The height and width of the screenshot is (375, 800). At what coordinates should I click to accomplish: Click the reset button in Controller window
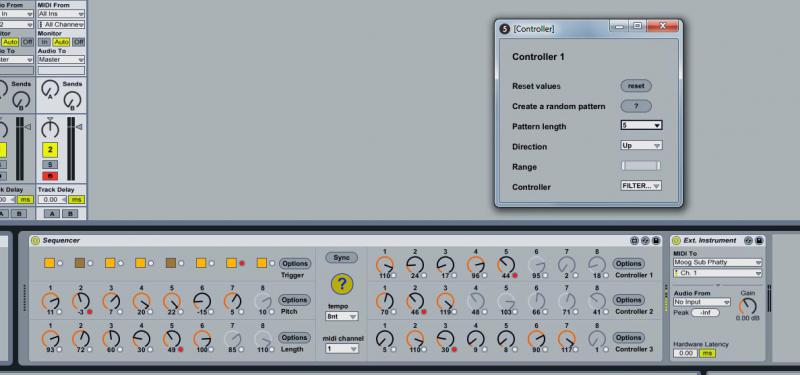click(636, 86)
